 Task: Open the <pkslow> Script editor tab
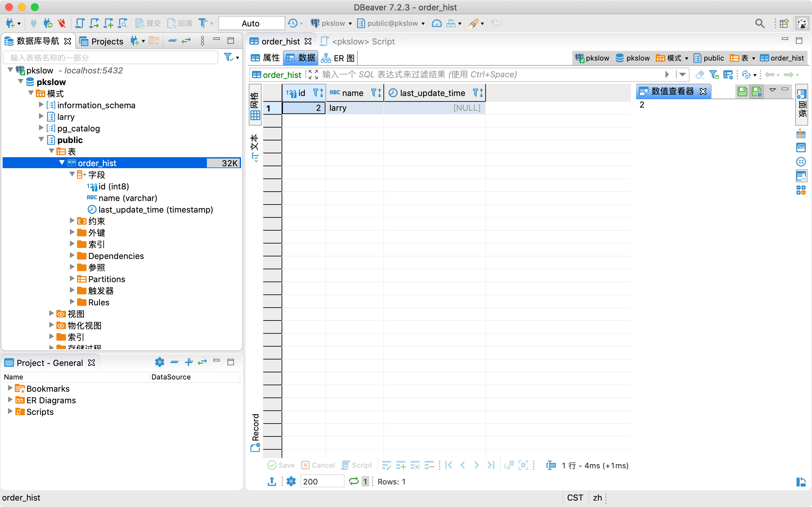[358, 41]
